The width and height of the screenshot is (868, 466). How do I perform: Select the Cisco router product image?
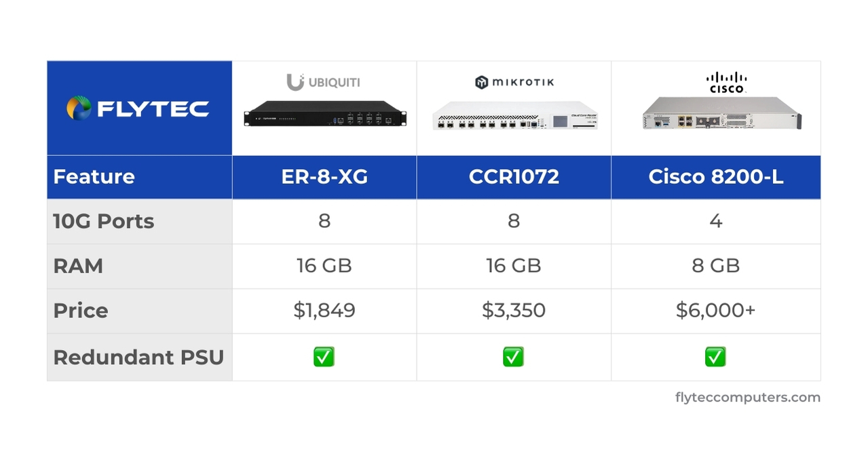pyautogui.click(x=721, y=113)
